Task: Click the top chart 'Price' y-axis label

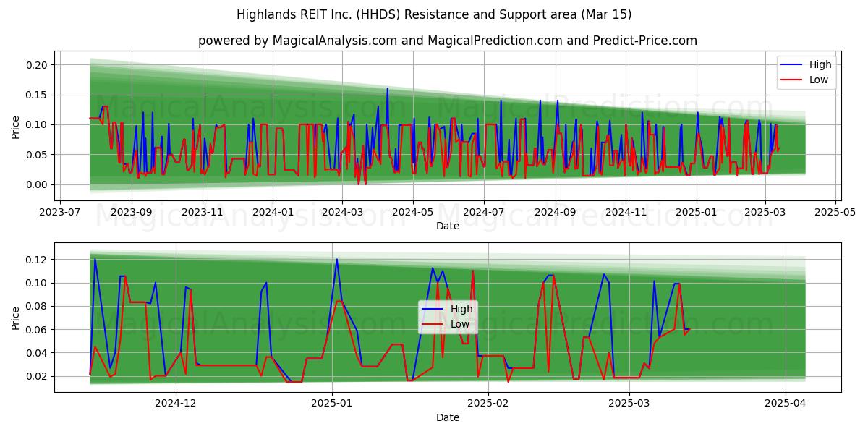Action: coord(16,127)
